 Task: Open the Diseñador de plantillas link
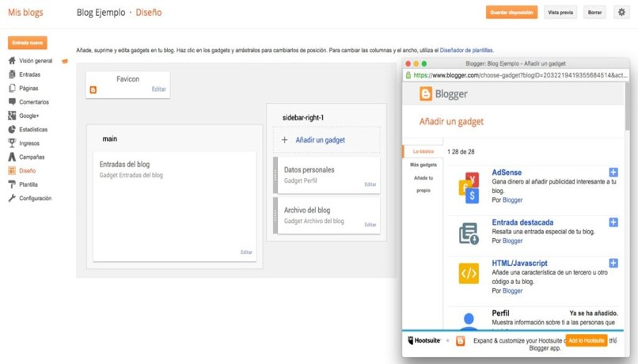[x=466, y=51]
